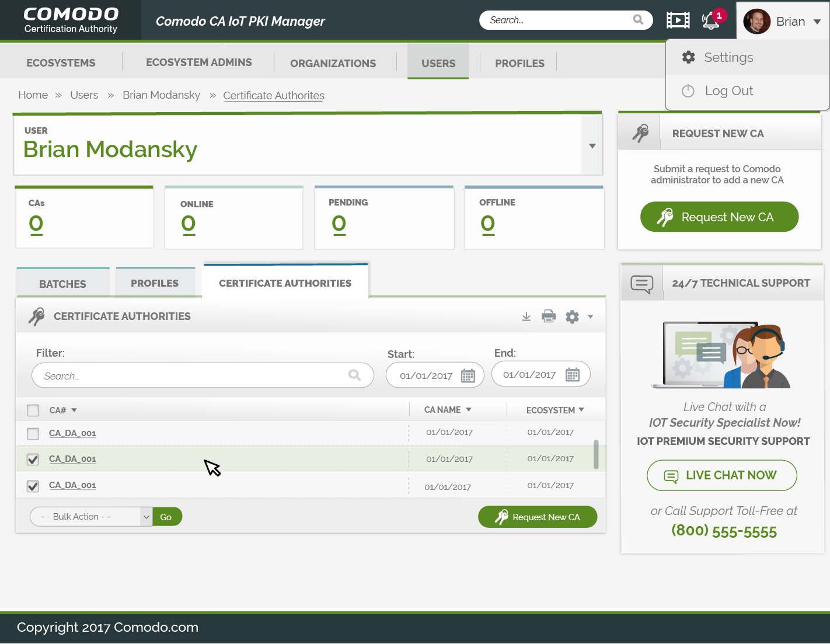Open the ECOSYSTEM ADMINS nav tab
The width and height of the screenshot is (830, 644).
pos(199,62)
